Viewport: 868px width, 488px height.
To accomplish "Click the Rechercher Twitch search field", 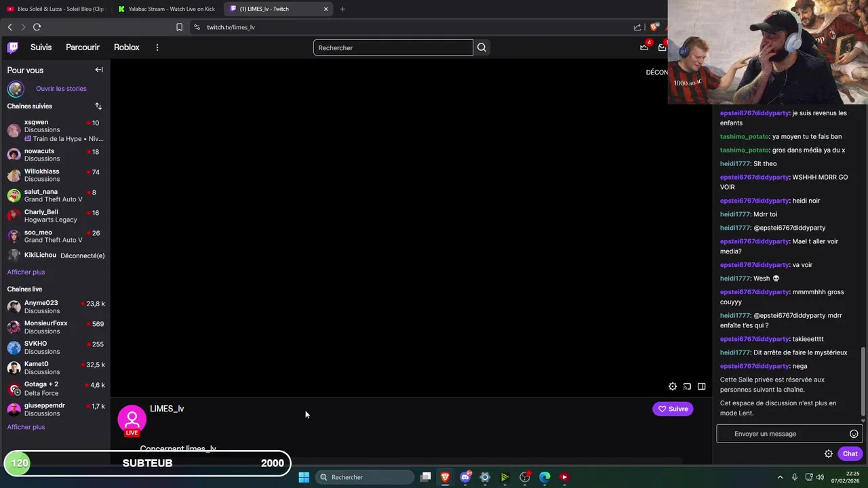I will click(393, 47).
